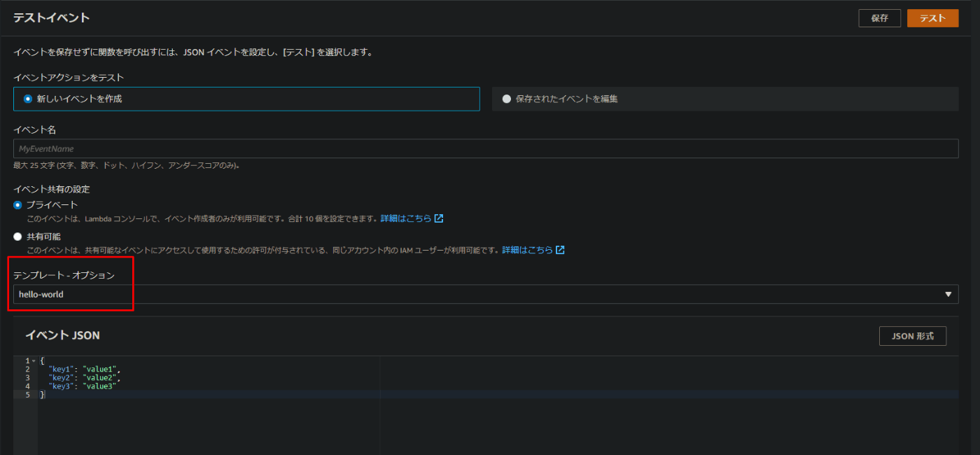The height and width of the screenshot is (455, 980).
Task: Click "key2": "value2" line in editor
Action: click(x=85, y=377)
